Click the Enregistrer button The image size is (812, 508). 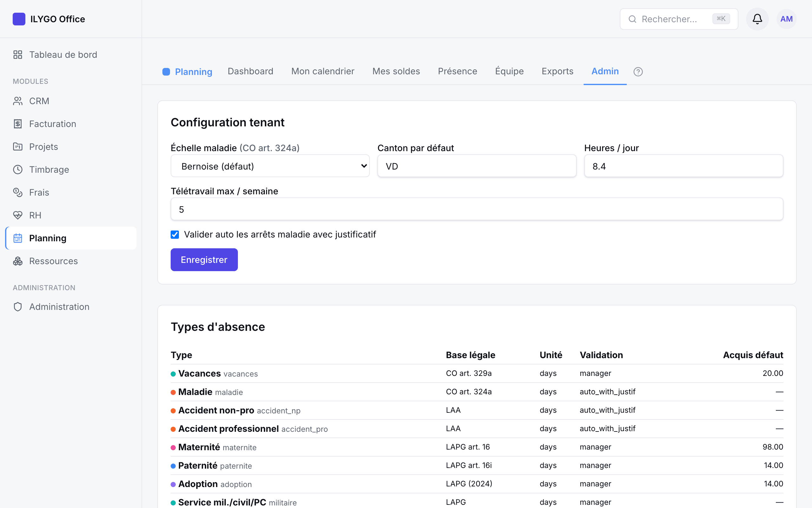204,260
